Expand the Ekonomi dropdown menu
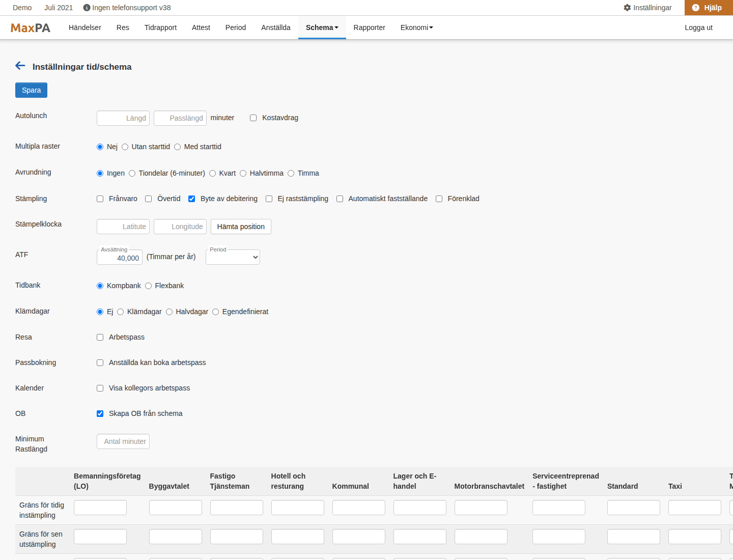Viewport: 733px width, 560px height. pyautogui.click(x=417, y=27)
